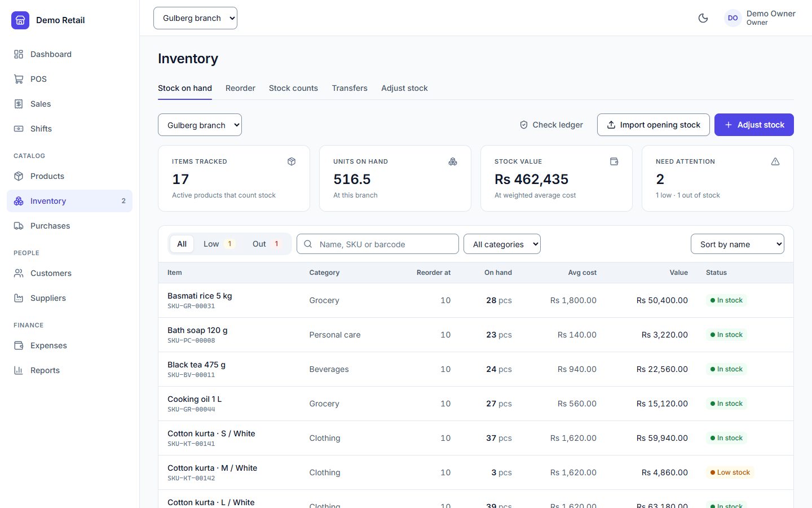Click the Reports bar chart icon

pos(19,370)
